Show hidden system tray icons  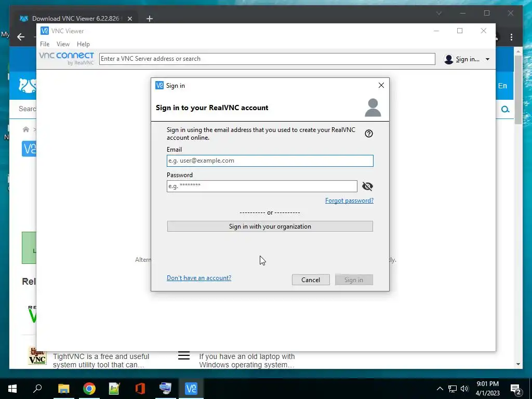[x=440, y=389]
